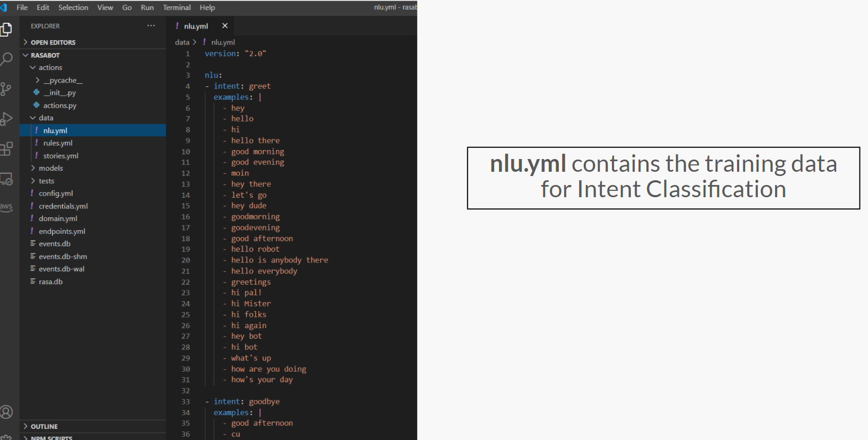
Task: Click the 'hello is anybody there' example
Action: (x=279, y=260)
